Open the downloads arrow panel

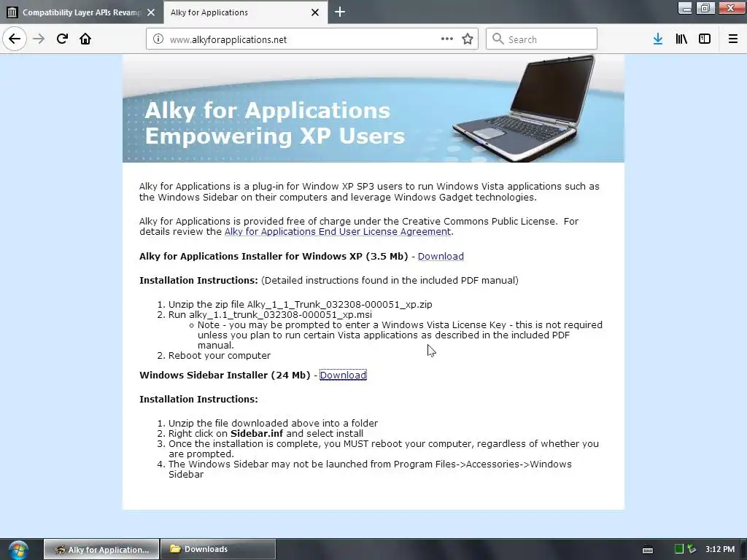click(658, 39)
